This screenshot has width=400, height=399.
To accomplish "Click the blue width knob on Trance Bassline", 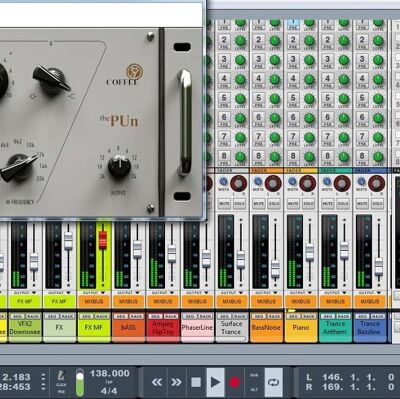I will 362,182.
